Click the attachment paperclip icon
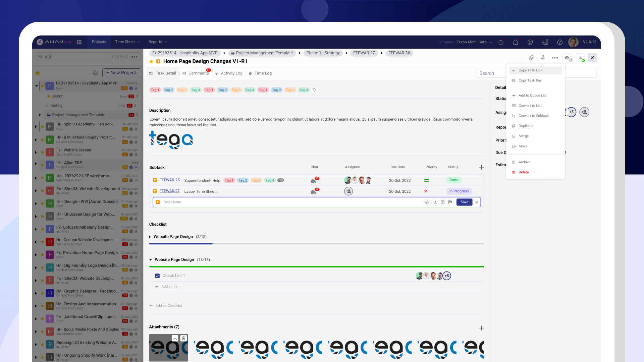This screenshot has width=644, height=362. [x=531, y=58]
